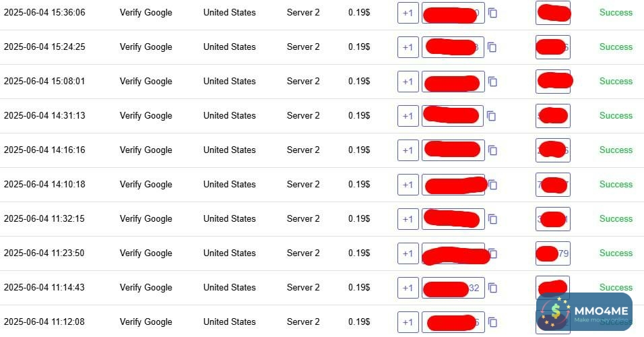Click the +1 button in 11:12:08 row
This screenshot has height=337, width=644.
(x=408, y=322)
